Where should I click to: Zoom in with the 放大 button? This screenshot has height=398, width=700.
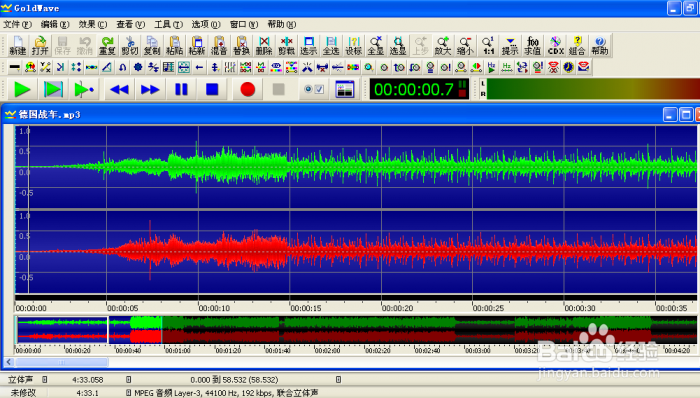(443, 46)
